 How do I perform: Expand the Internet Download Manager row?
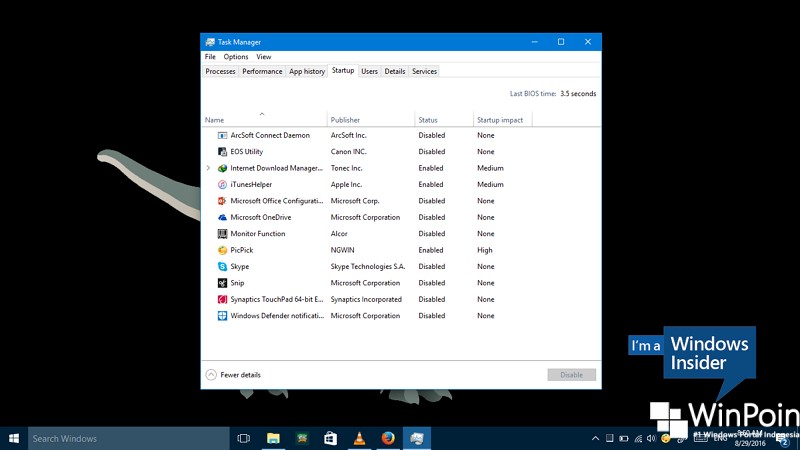point(208,168)
